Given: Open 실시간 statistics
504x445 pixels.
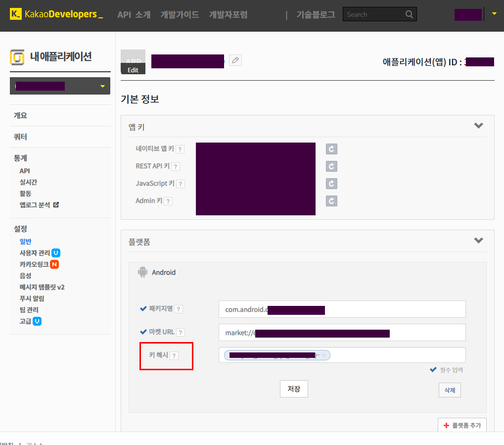Looking at the screenshot, I should (x=28, y=182).
